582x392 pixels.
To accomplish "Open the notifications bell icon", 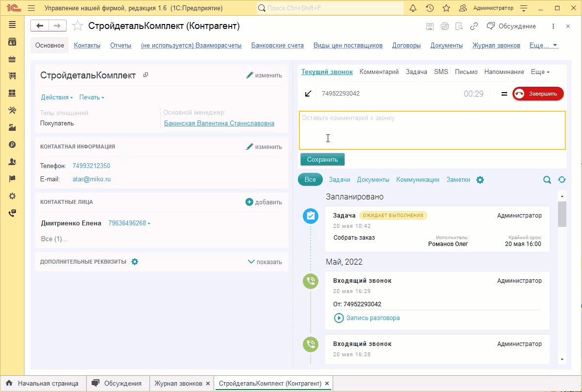I will tap(413, 8).
